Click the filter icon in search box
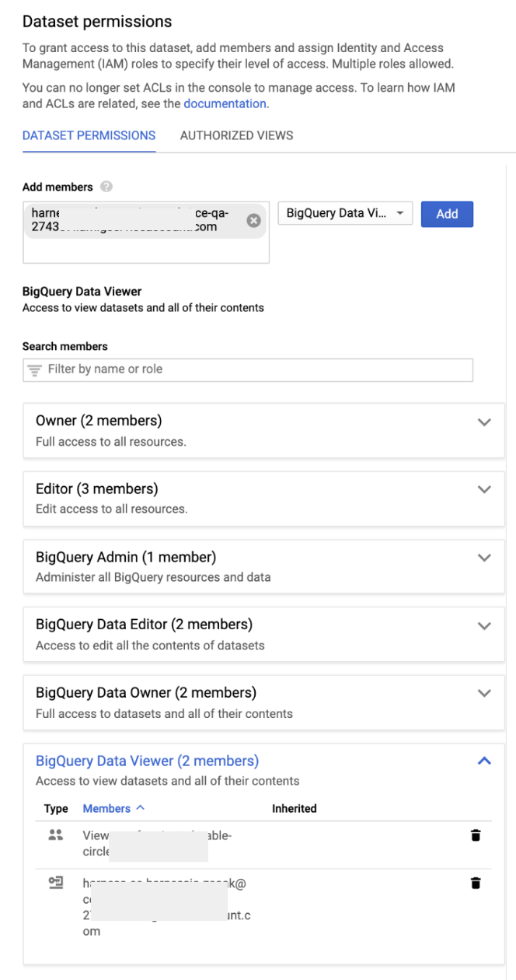The width and height of the screenshot is (516, 980). (36, 369)
